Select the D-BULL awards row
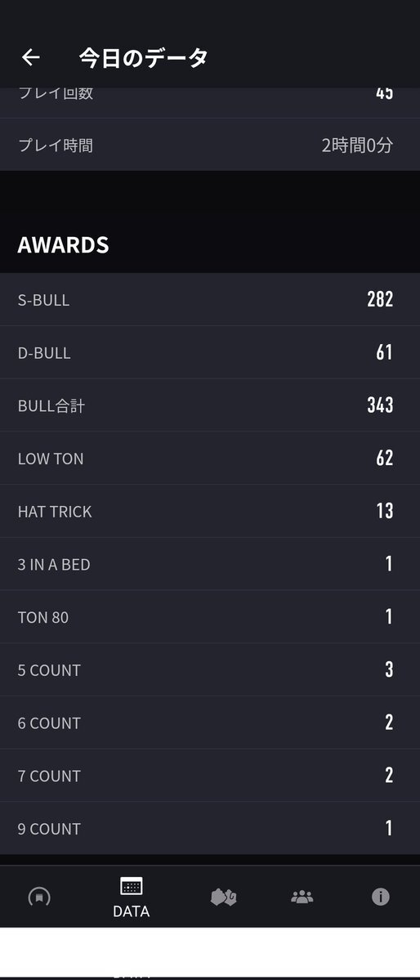 (210, 352)
